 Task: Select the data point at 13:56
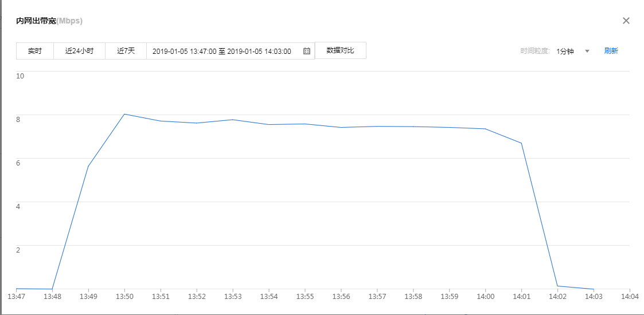point(341,127)
